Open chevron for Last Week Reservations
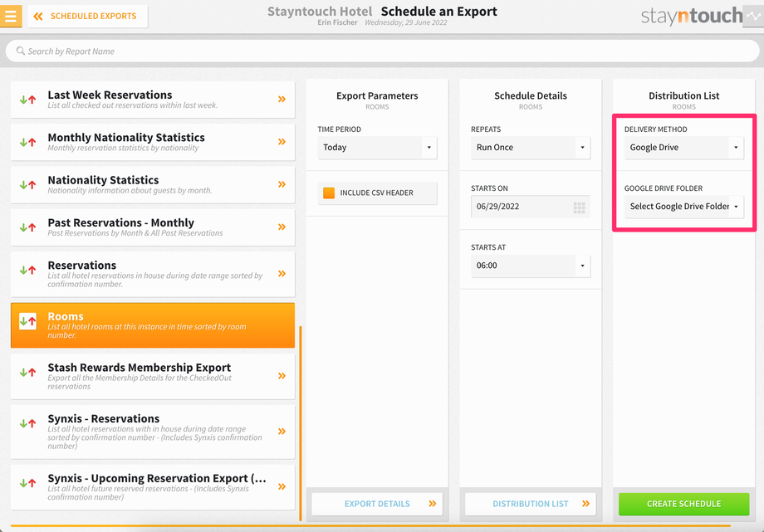 (282, 99)
